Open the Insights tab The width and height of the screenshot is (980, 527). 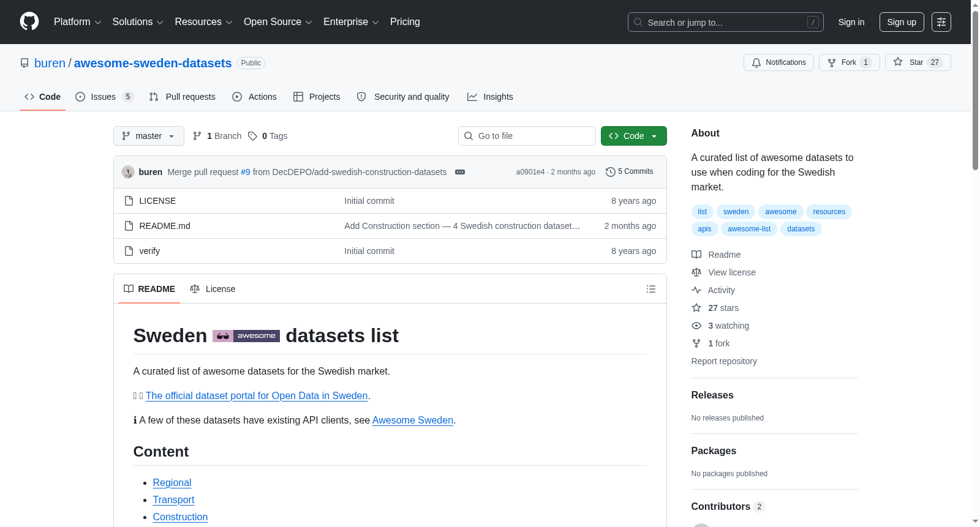tap(490, 97)
